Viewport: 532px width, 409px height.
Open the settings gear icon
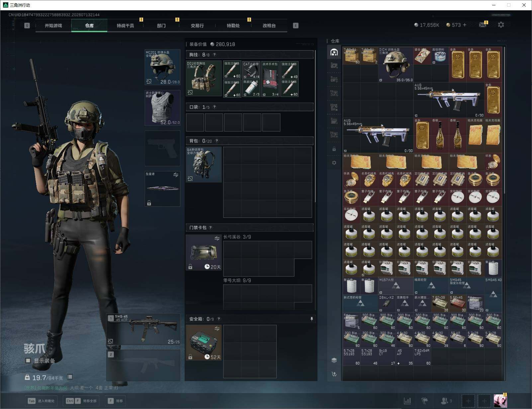tap(501, 25)
